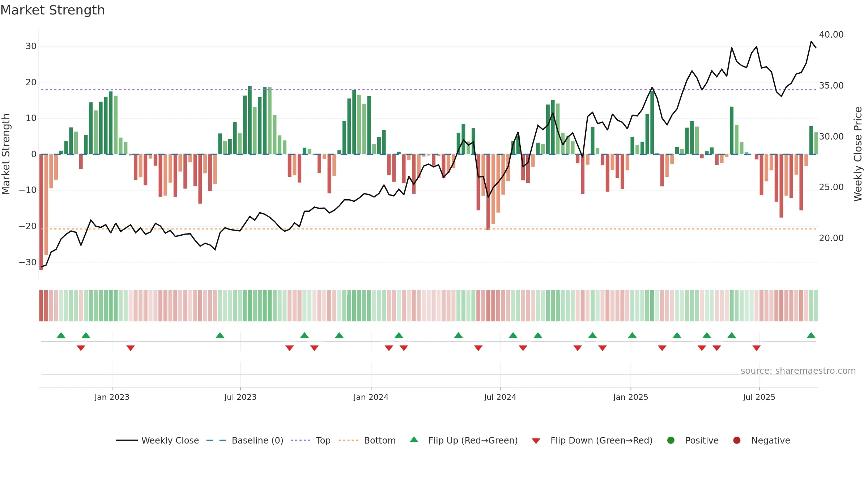Click the Jul 2024 x-axis label
Viewport: 868px width, 488px height.
(x=500, y=397)
